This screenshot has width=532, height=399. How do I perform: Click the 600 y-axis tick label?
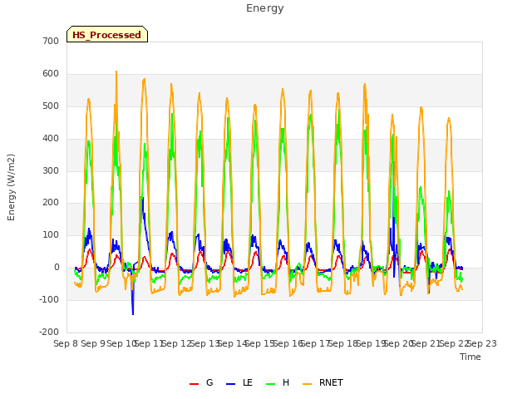51,74
